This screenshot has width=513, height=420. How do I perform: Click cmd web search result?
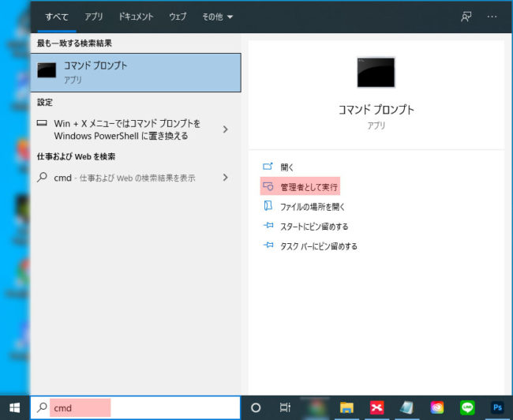tap(125, 178)
